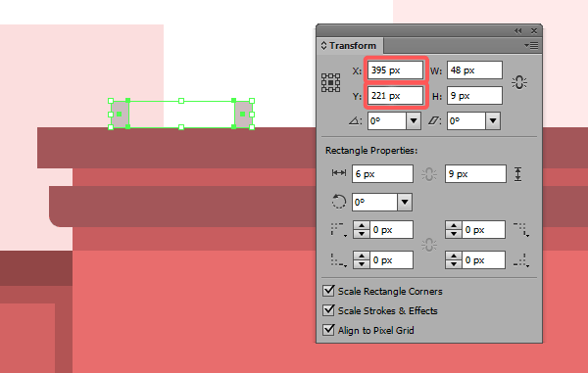
Task: Decrease top-left corner radius
Action: (362, 234)
